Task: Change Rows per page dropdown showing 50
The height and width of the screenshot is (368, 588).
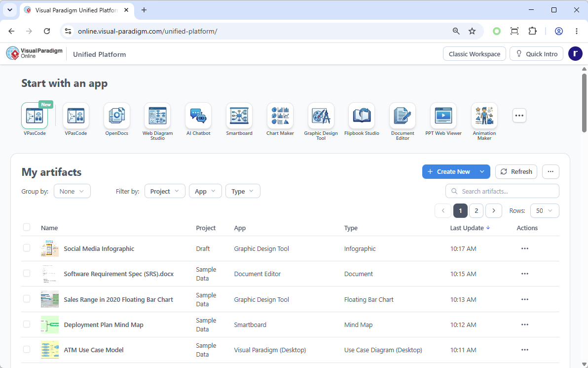Action: tap(545, 210)
